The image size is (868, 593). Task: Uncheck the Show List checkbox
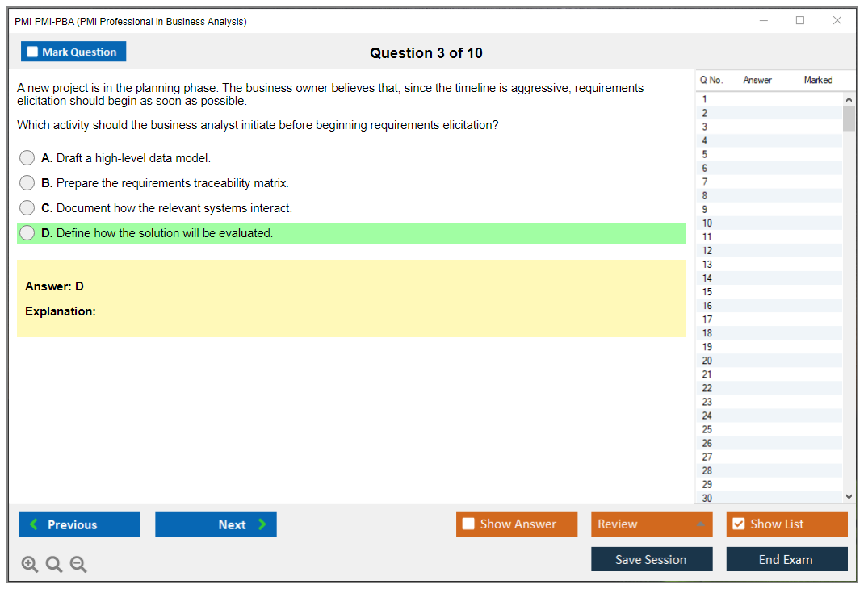point(739,524)
